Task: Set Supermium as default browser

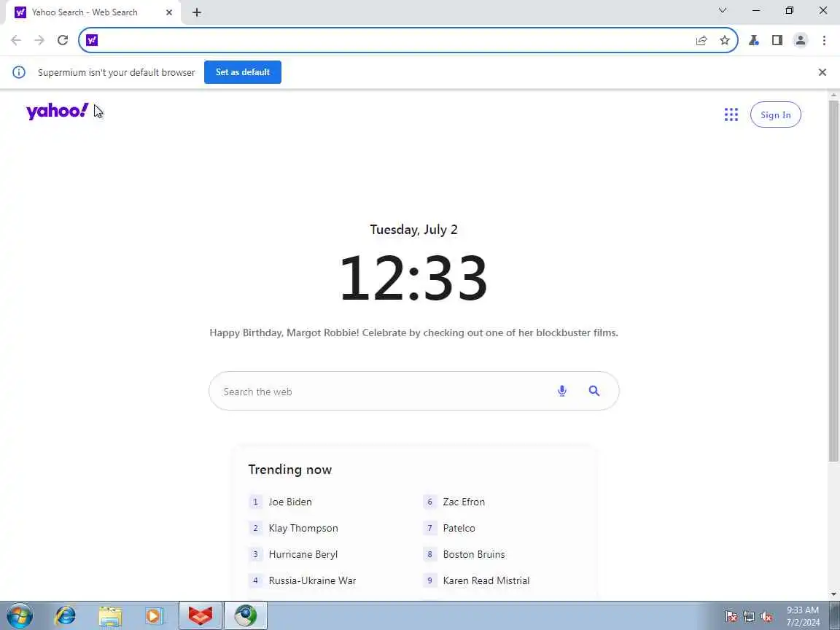Action: pyautogui.click(x=243, y=72)
